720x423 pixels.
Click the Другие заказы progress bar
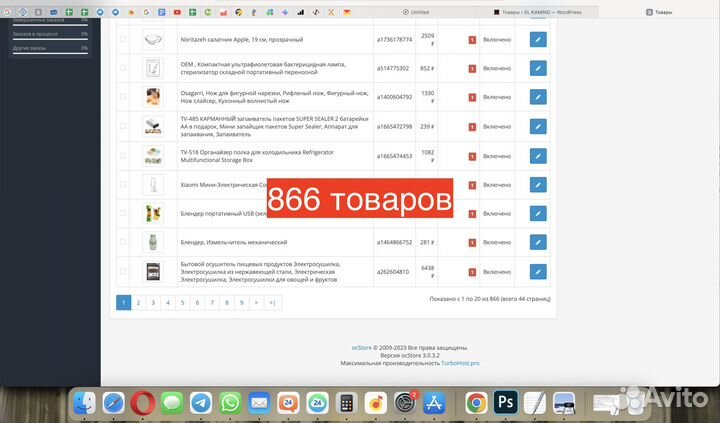tap(50, 53)
